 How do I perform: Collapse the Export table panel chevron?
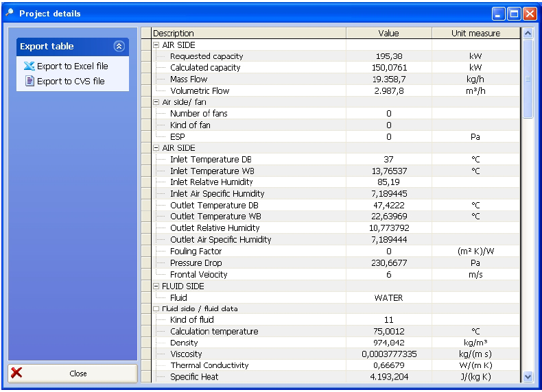(x=119, y=46)
